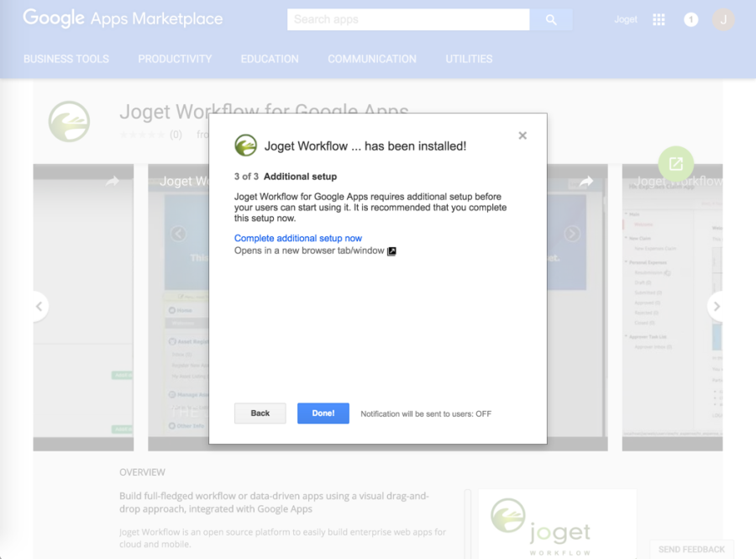Focus the Search apps field
The width and height of the screenshot is (756, 559).
(x=408, y=20)
